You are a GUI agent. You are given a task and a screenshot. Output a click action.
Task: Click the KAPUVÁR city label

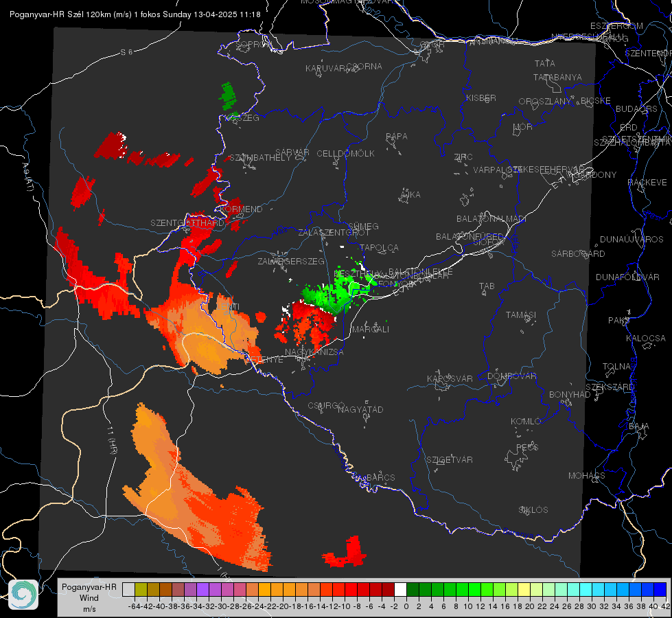pos(325,69)
